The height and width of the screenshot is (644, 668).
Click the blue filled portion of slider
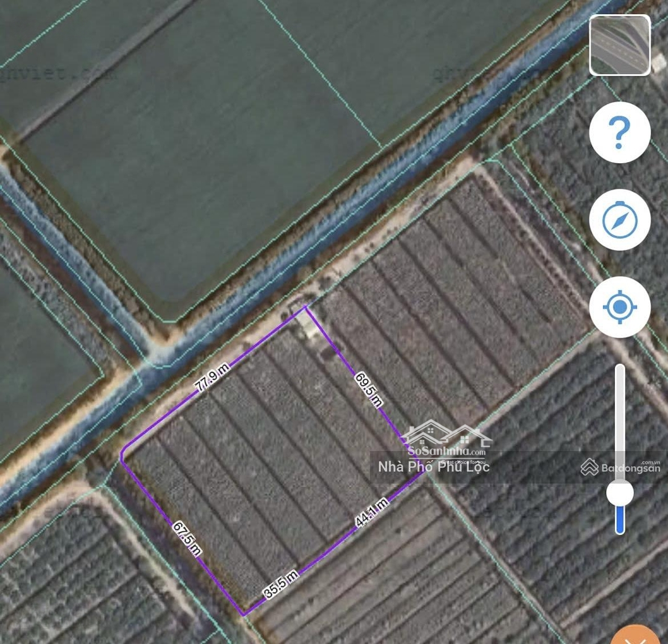(620, 520)
